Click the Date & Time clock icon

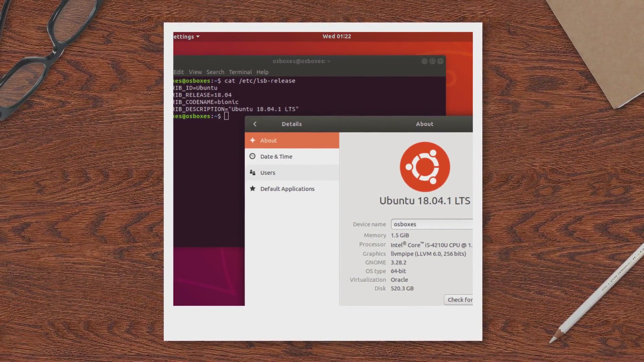(253, 156)
